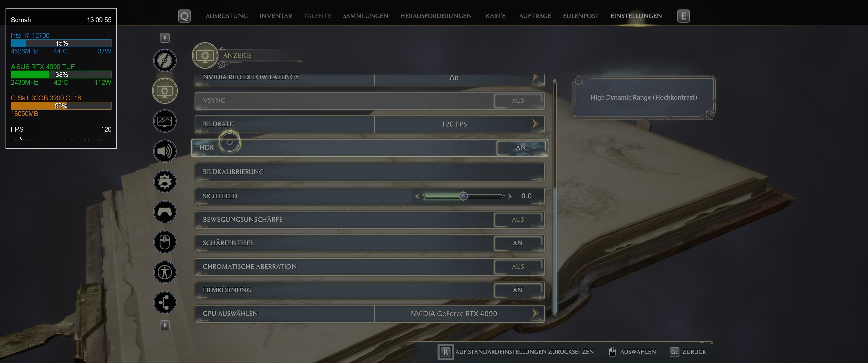Click the Auswählen prompt label

tap(638, 352)
